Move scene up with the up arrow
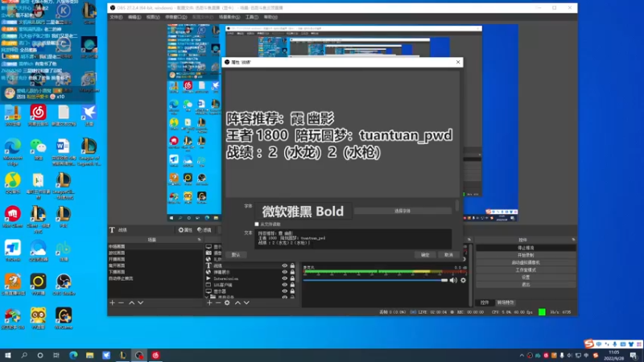 click(131, 303)
